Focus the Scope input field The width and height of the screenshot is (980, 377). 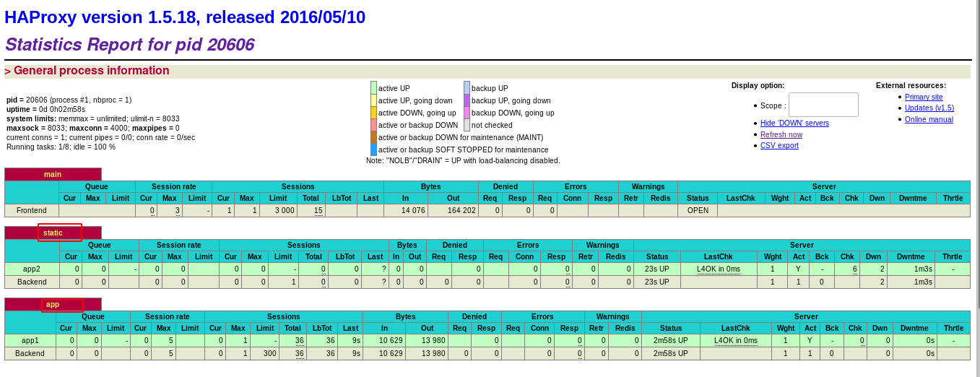(823, 105)
